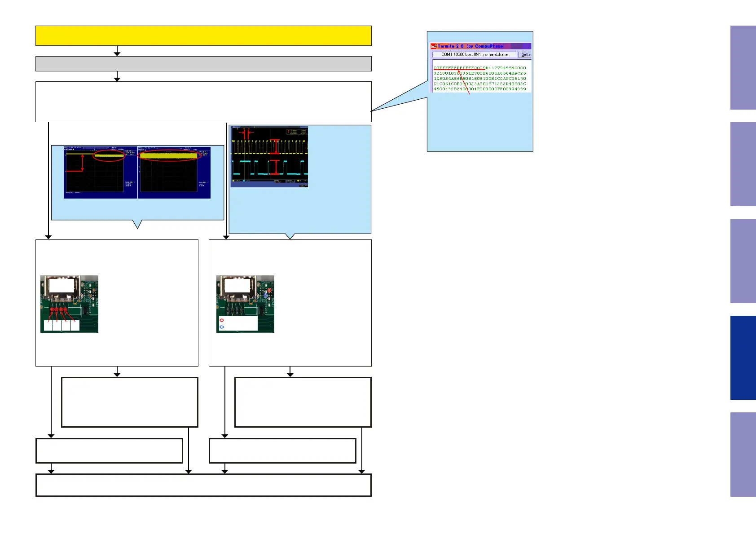The width and height of the screenshot is (756, 535).
Task: Click the left HDMI connector board photo
Action: click(69, 304)
